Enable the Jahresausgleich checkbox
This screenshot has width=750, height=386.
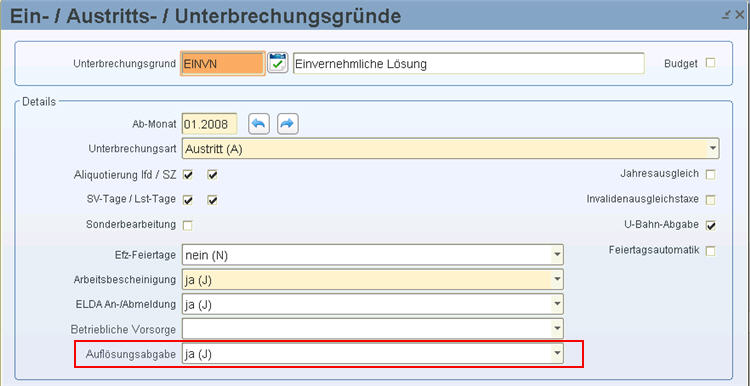point(711,175)
